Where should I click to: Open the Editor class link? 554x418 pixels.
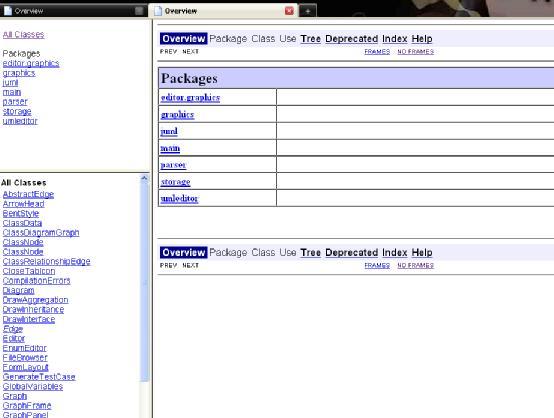point(14,338)
